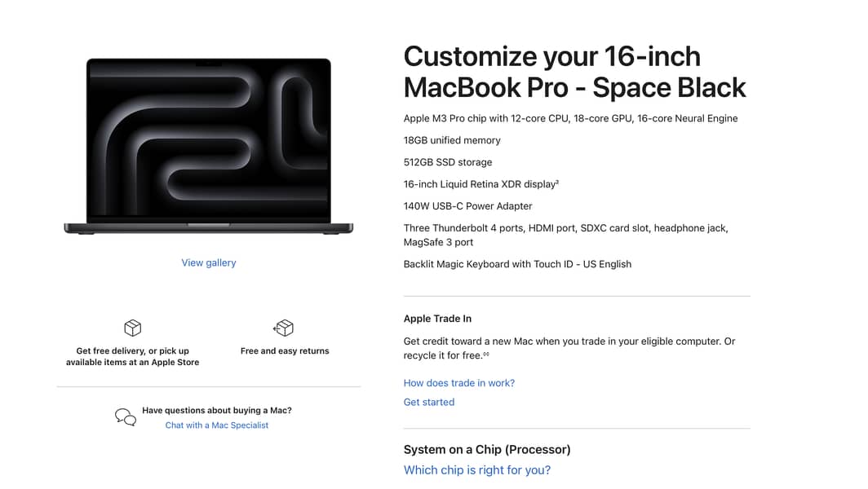This screenshot has height=489, width=868.
Task: Chat with a Mac Specialist
Action: [x=216, y=425]
